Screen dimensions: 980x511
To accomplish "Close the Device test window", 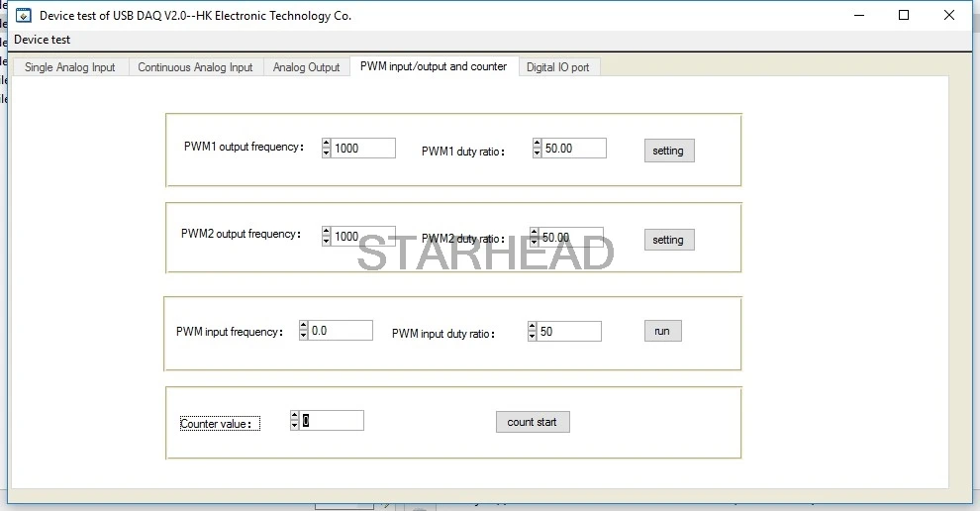I will (x=948, y=15).
